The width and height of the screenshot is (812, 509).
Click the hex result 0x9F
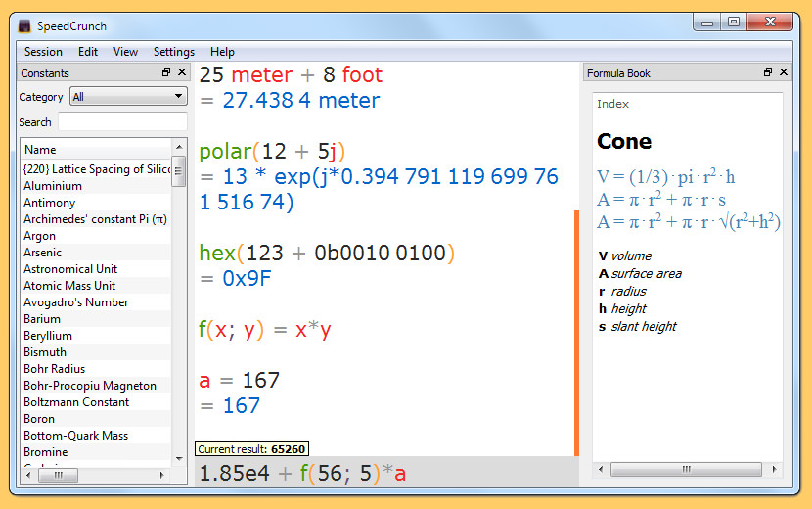(247, 278)
